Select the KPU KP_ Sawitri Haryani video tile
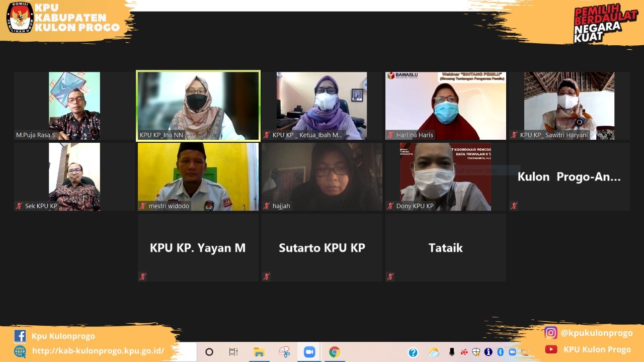Image resolution: width=644 pixels, height=362 pixels. coord(569,106)
